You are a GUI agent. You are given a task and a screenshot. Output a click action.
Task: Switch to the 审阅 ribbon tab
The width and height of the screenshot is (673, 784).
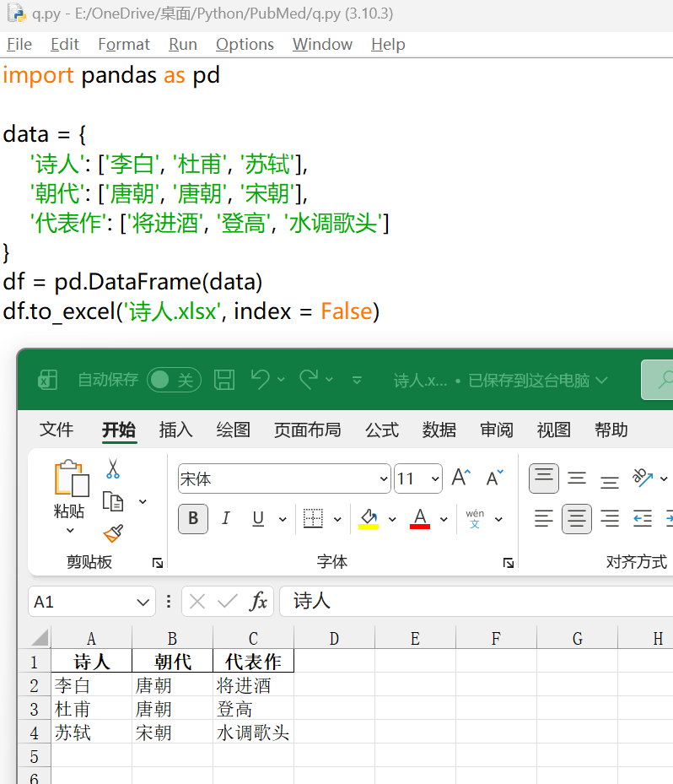pos(497,430)
